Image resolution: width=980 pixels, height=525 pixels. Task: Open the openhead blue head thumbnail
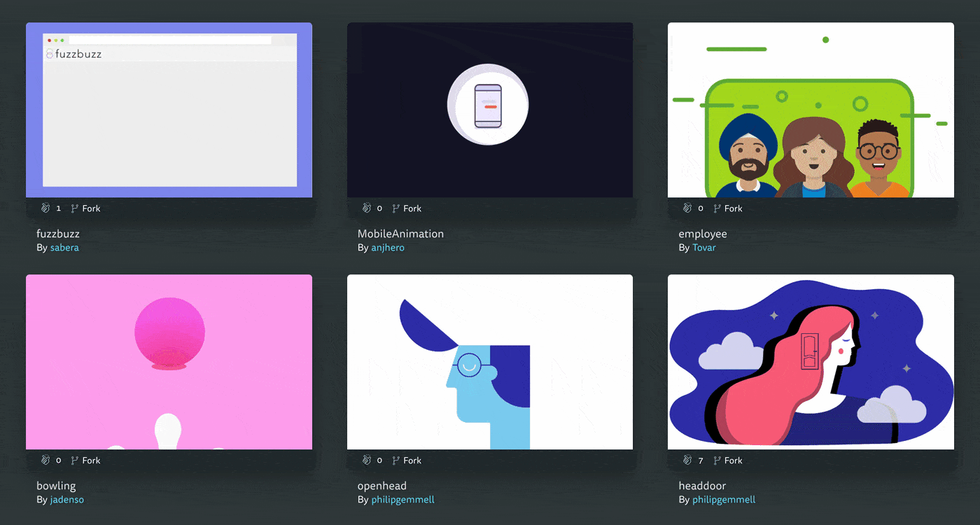pos(489,362)
